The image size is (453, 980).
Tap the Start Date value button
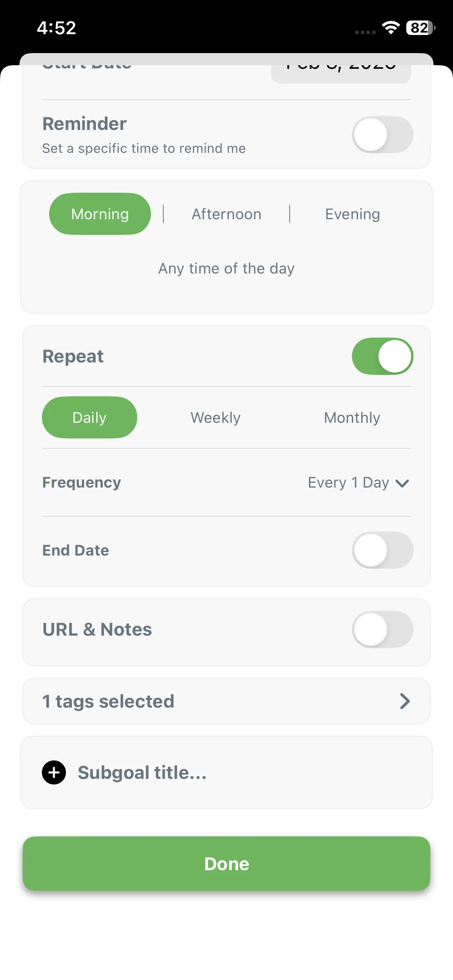[341, 72]
